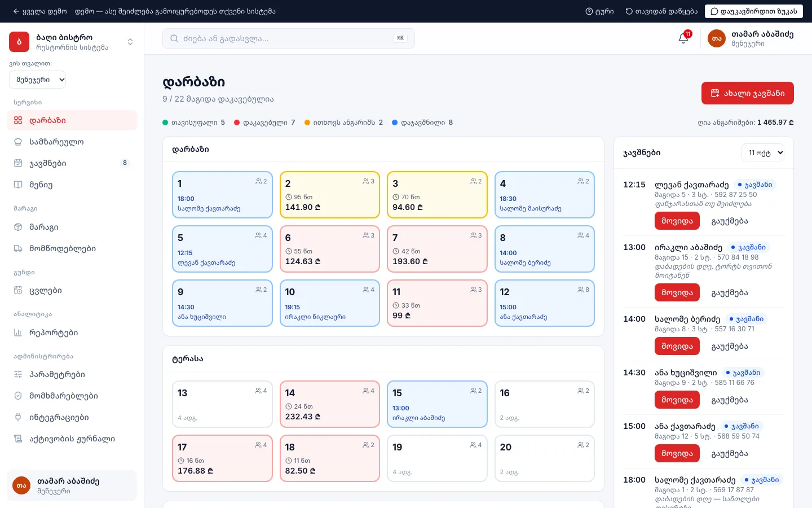Open terrace table 14 card
This screenshot has height=508, width=812.
[330, 404]
